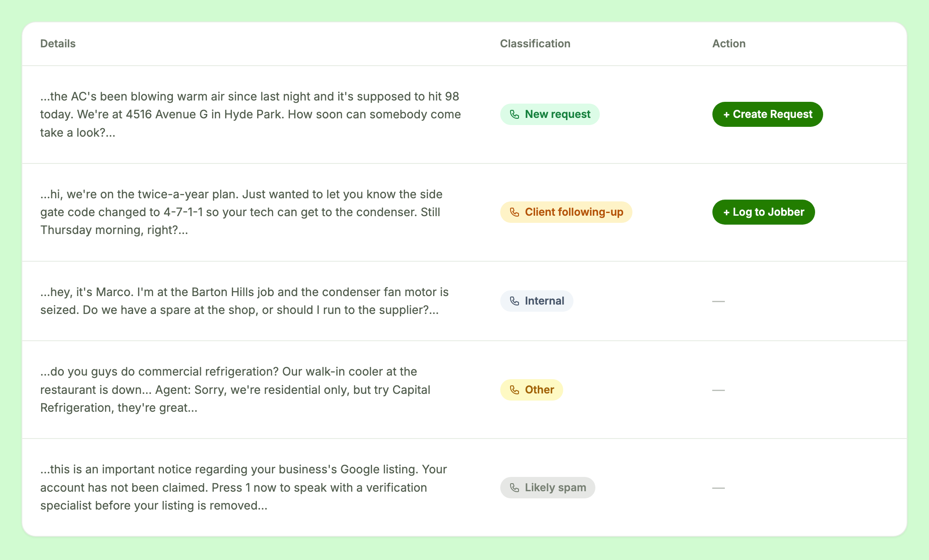Click phone icon in New request badge
The width and height of the screenshot is (929, 560).
pos(515,114)
